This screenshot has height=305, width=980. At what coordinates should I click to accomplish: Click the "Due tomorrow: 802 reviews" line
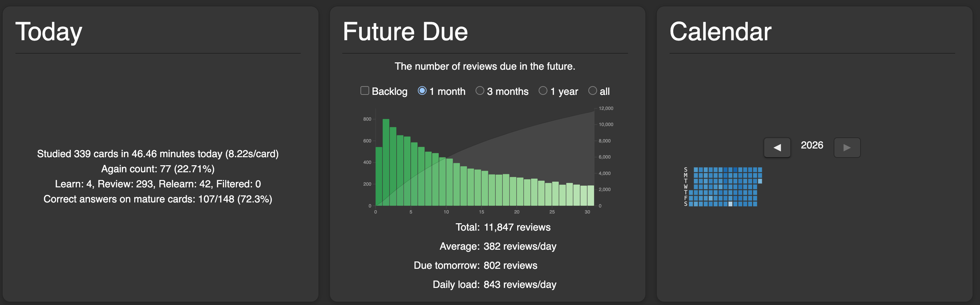coord(475,265)
